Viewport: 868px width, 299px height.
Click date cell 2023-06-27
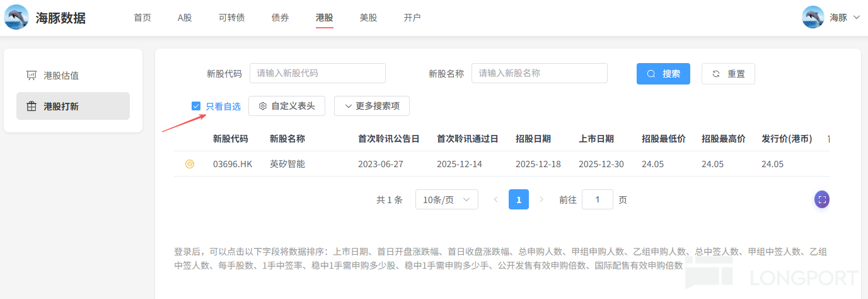click(x=381, y=164)
